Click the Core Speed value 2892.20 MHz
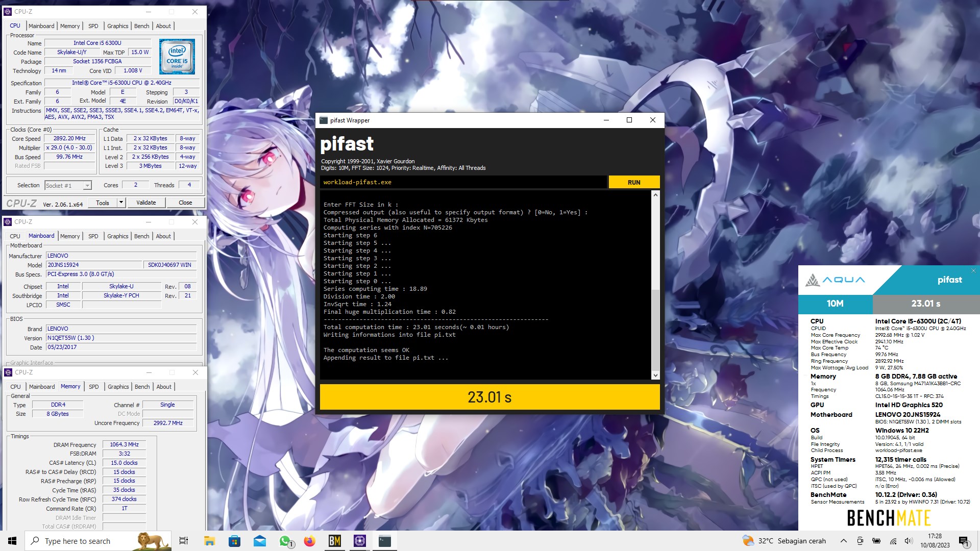The image size is (980, 551). [69, 138]
